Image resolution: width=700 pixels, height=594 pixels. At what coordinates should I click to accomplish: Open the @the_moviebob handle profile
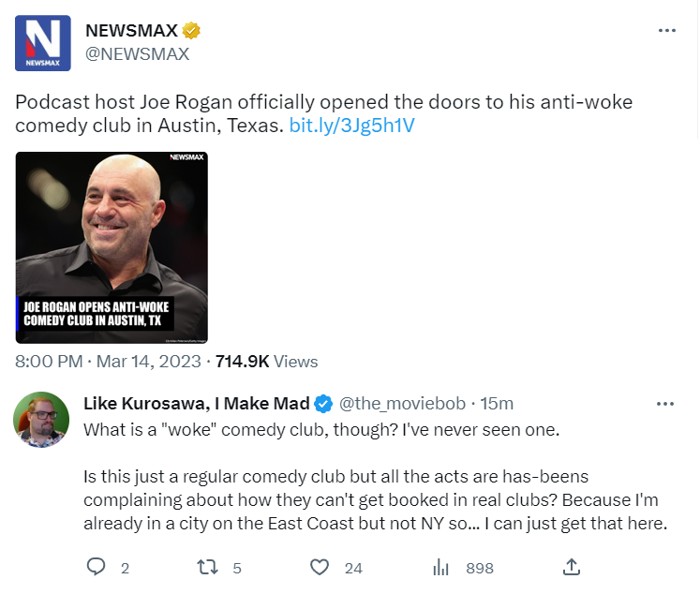401,404
